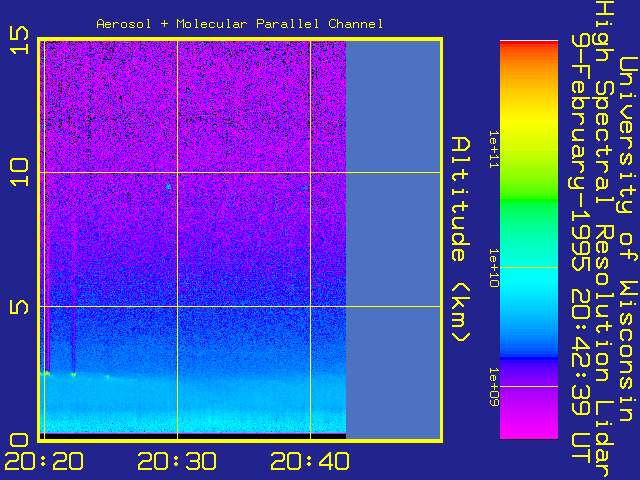Click the '9-February-1995 20:42:39 UT' timestamp
Screen dimensions: 640x480
tap(581, 248)
